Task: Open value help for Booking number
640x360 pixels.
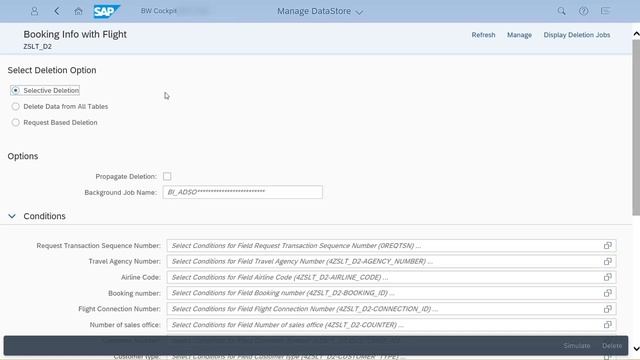Action: 607,293
